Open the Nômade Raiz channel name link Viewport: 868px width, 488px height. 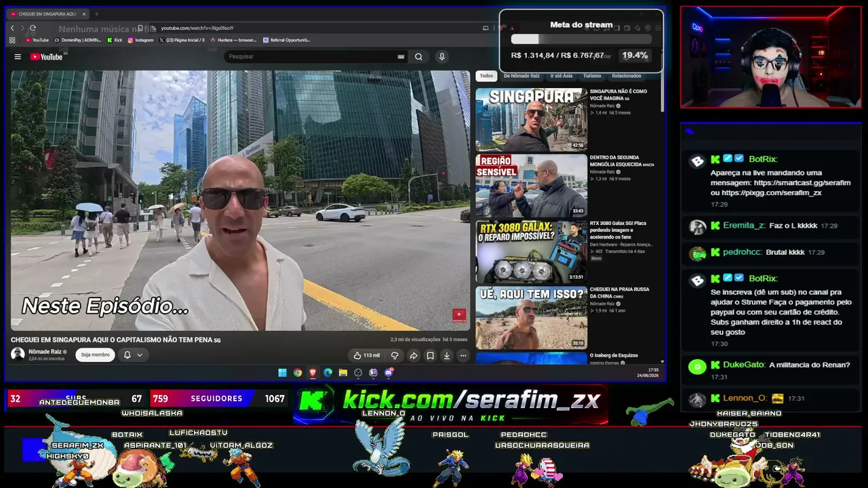click(45, 352)
